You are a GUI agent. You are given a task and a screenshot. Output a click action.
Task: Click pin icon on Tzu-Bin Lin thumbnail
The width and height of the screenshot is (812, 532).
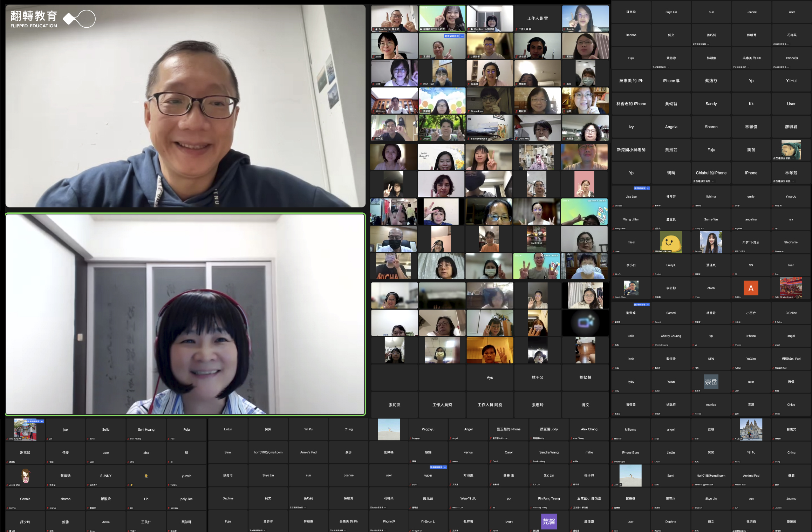[x=376, y=29]
